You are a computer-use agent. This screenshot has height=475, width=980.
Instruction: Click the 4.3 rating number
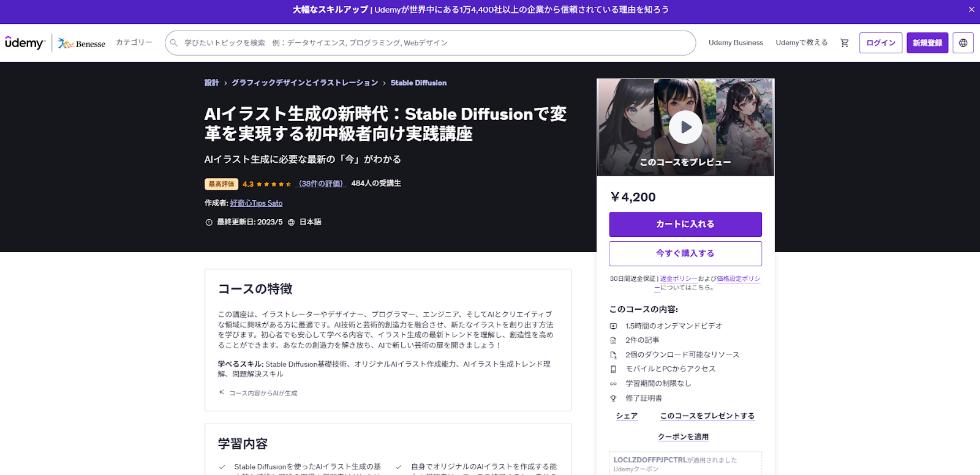(x=248, y=184)
